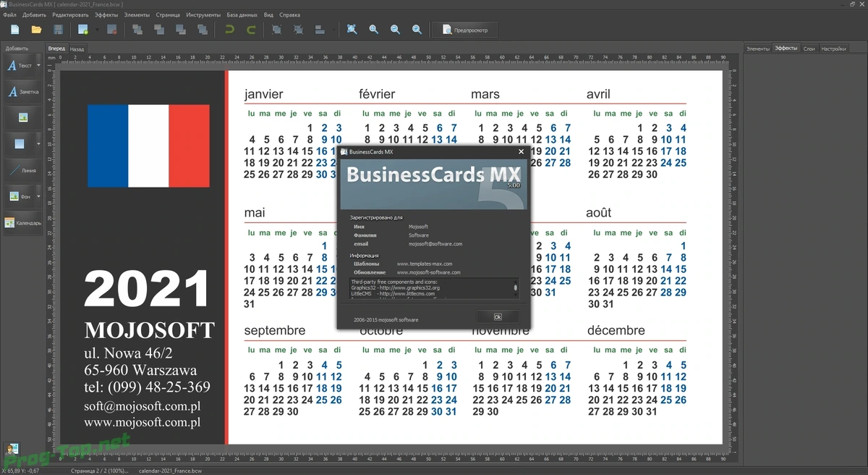
Task: Switch to the Вперед page tab
Action: (x=56, y=49)
